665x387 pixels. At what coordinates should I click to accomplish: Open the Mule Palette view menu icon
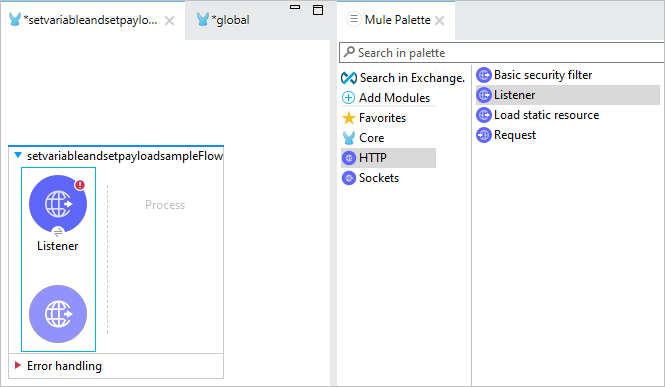[353, 19]
